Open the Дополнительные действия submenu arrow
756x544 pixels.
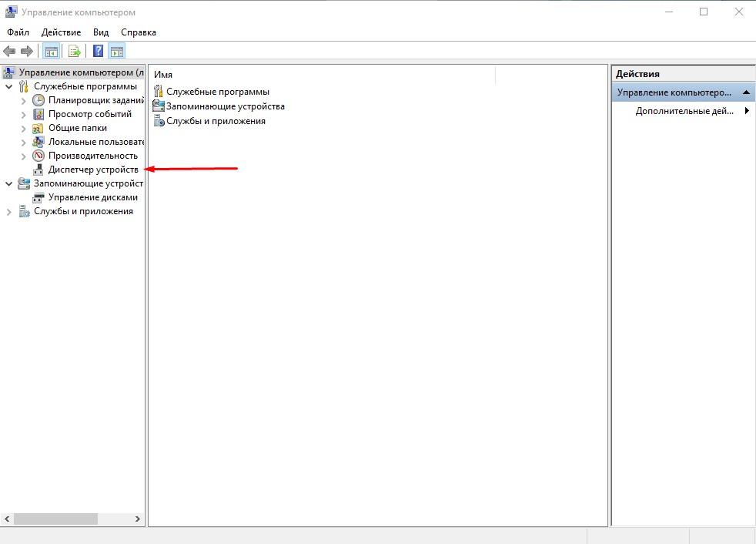747,111
